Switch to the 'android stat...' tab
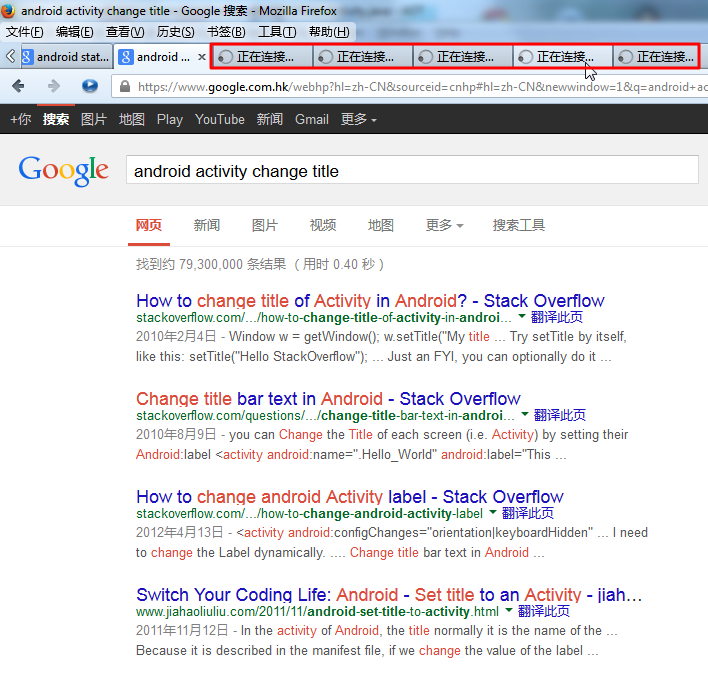This screenshot has width=708, height=673. point(66,57)
